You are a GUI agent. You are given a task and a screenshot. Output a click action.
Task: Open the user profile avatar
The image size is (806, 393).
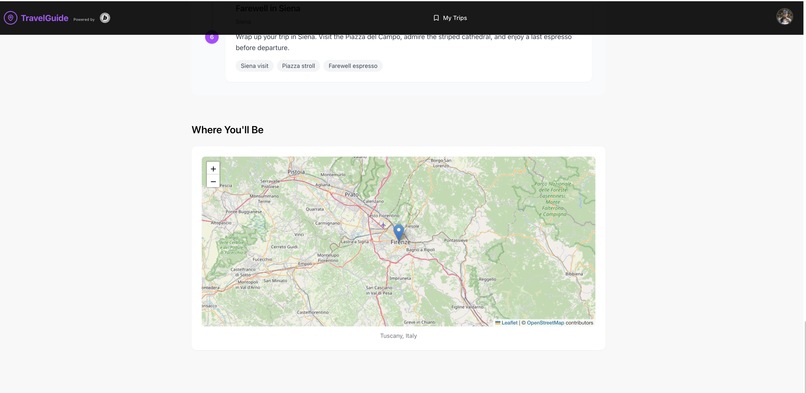(784, 16)
